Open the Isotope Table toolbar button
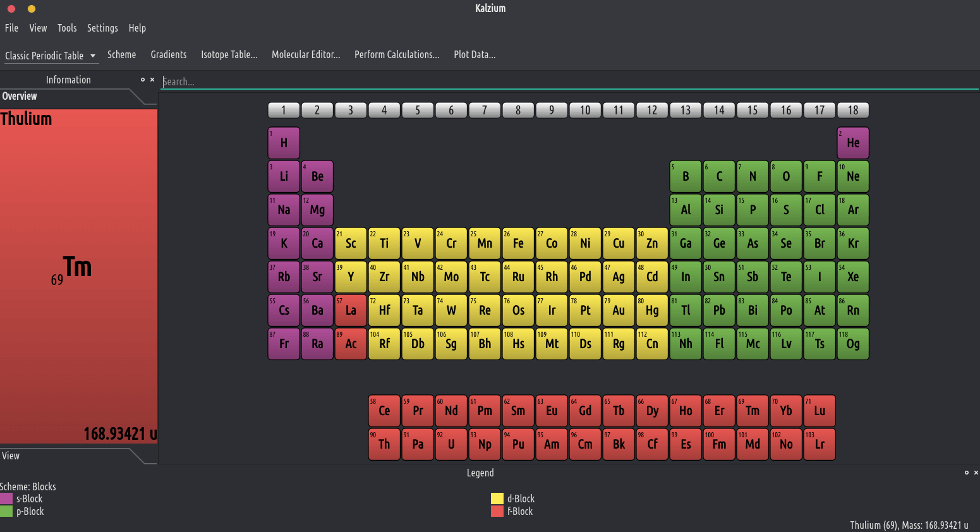Image resolution: width=980 pixels, height=532 pixels. coord(229,54)
